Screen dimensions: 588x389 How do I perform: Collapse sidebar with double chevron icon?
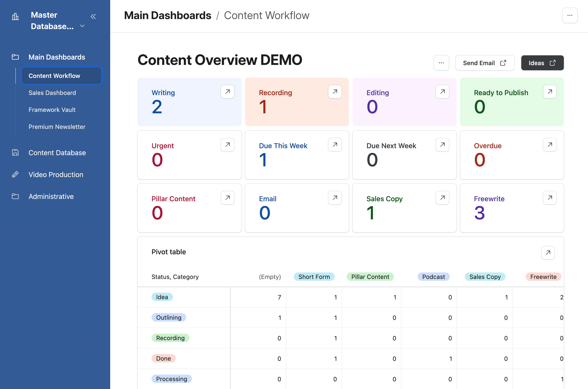coord(93,17)
